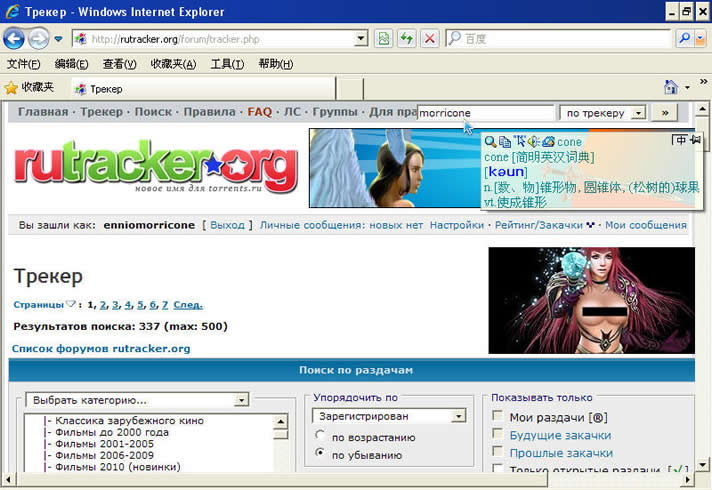Screen dimensions: 712x490
Task: Open the 帮助(H) menu
Action: click(x=276, y=64)
